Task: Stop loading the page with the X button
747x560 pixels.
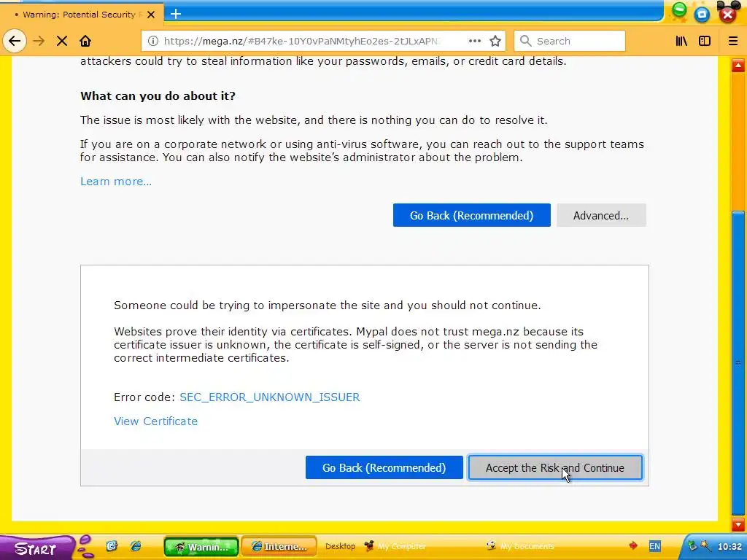Action: pos(62,41)
